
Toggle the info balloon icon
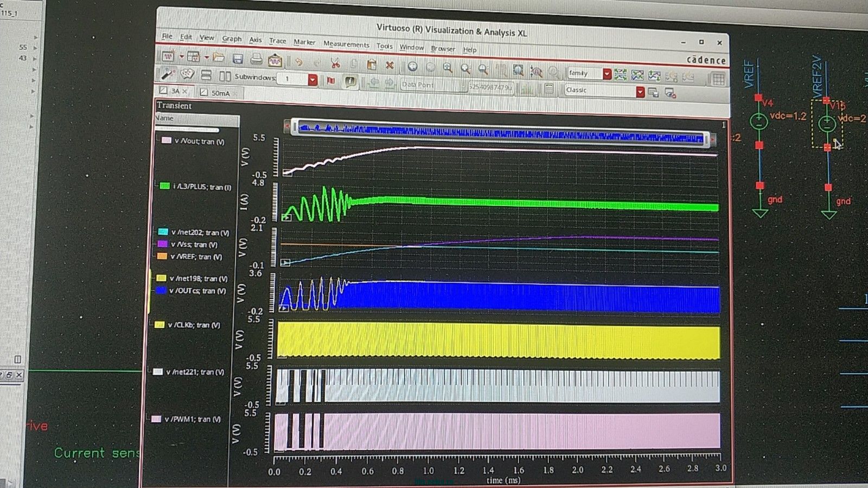pyautogui.click(x=350, y=82)
